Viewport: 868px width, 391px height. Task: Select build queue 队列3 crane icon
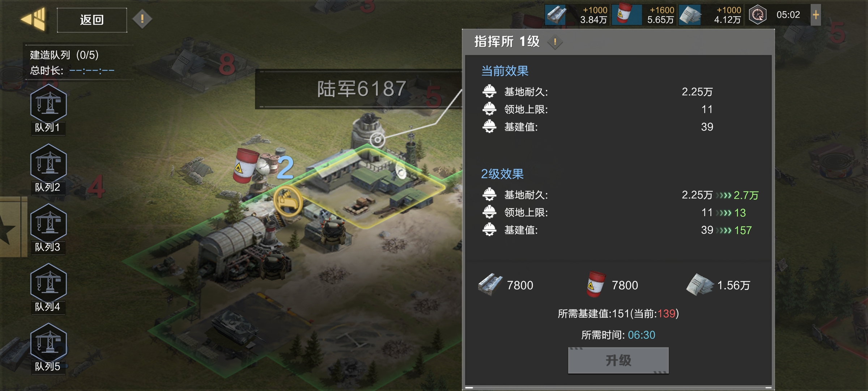pos(48,223)
